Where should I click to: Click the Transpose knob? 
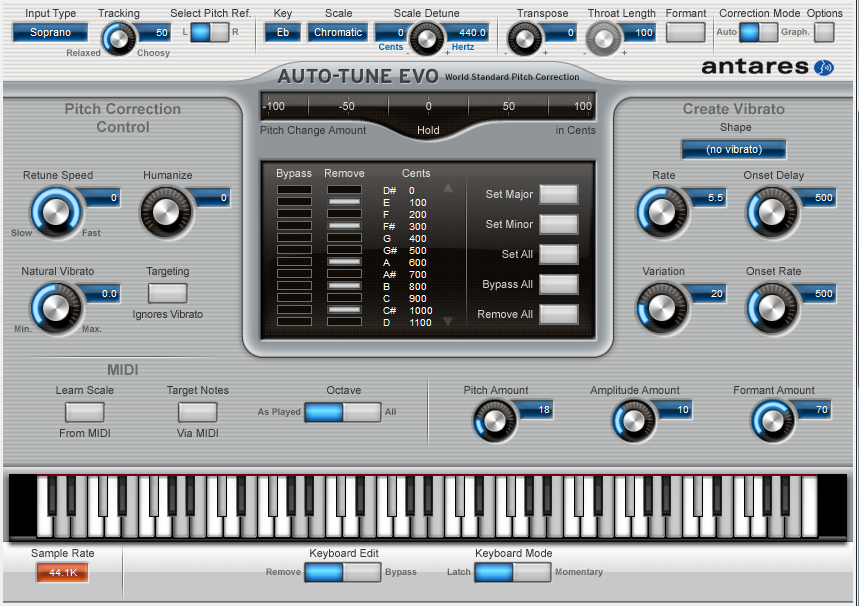pos(524,39)
